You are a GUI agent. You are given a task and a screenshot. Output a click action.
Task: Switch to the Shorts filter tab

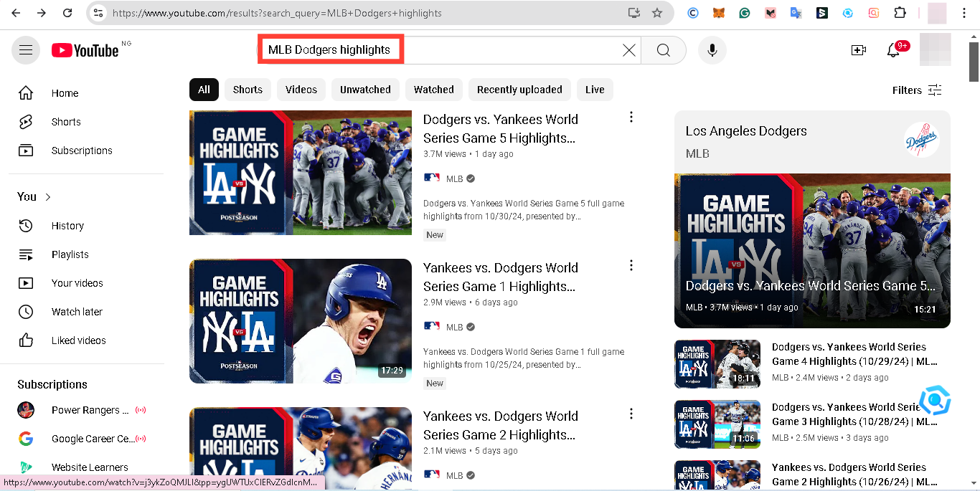[248, 90]
